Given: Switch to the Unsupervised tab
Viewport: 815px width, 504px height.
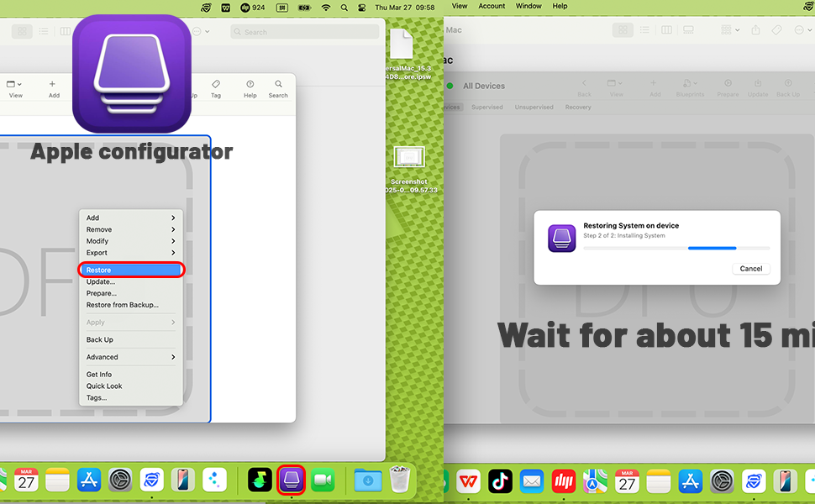Looking at the screenshot, I should pyautogui.click(x=534, y=107).
